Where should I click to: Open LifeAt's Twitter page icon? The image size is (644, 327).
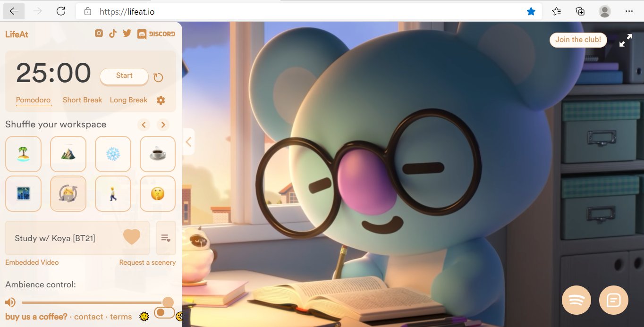(127, 34)
